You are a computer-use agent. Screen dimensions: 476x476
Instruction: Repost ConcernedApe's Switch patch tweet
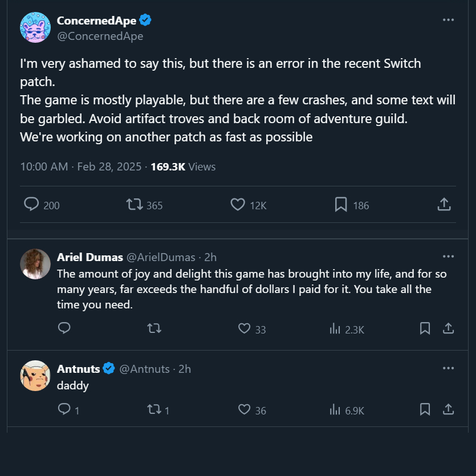pos(135,205)
